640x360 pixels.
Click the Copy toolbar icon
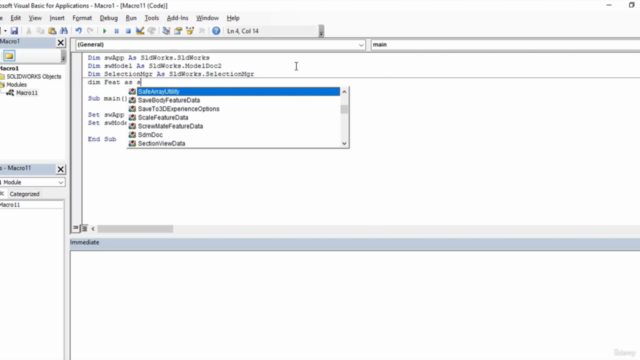tap(40, 31)
